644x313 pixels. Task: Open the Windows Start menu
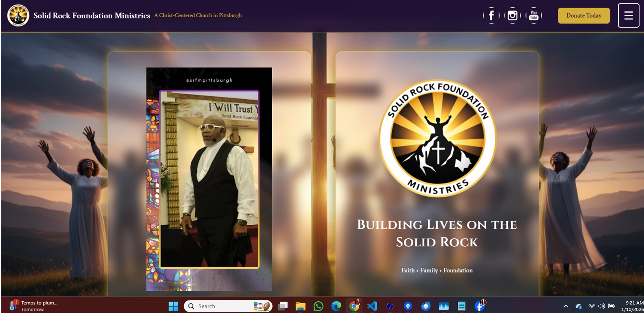173,306
